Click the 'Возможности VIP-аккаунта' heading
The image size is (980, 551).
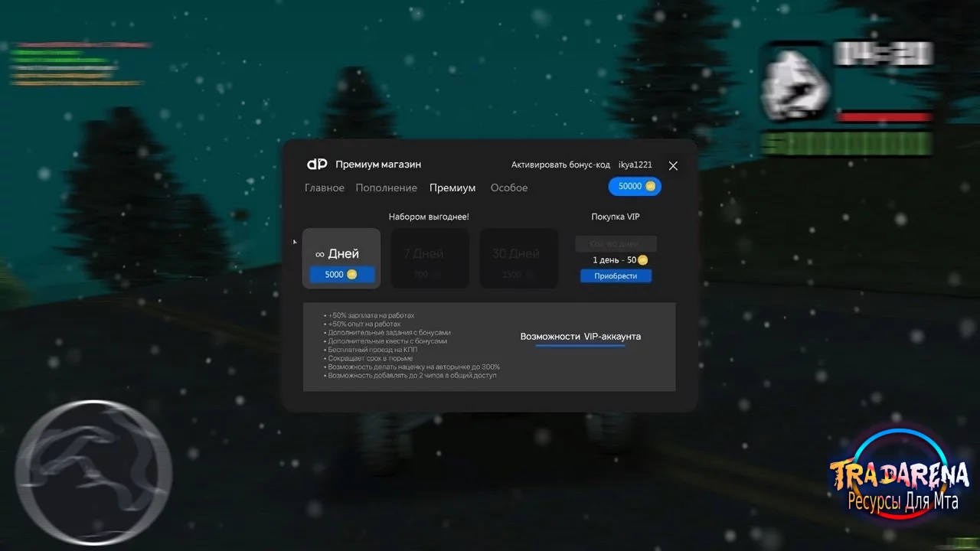tap(580, 336)
